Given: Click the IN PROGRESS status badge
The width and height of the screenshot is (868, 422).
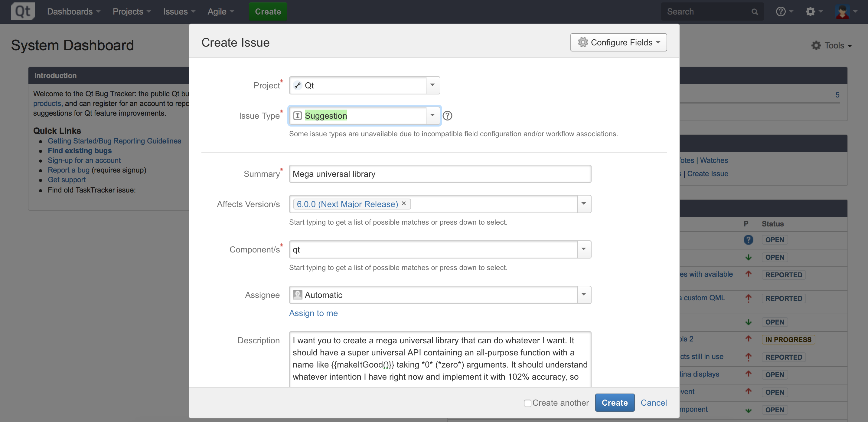Looking at the screenshot, I should tap(788, 339).
